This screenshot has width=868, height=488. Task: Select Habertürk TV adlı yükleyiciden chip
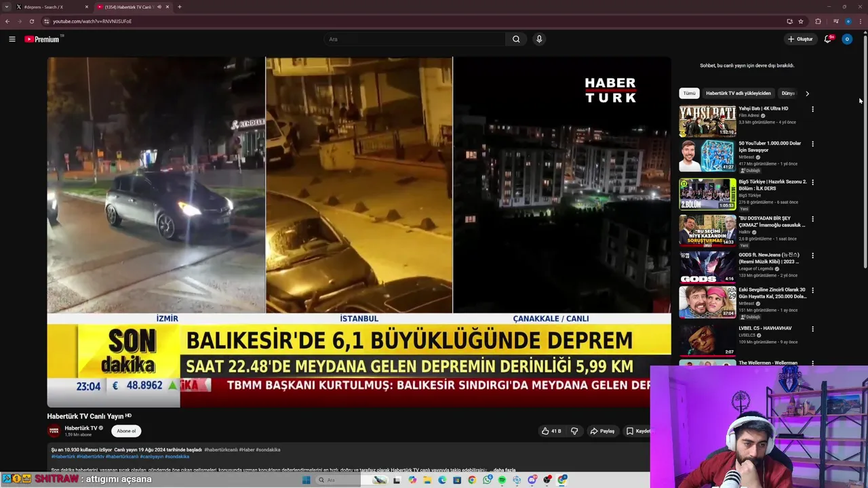point(738,94)
